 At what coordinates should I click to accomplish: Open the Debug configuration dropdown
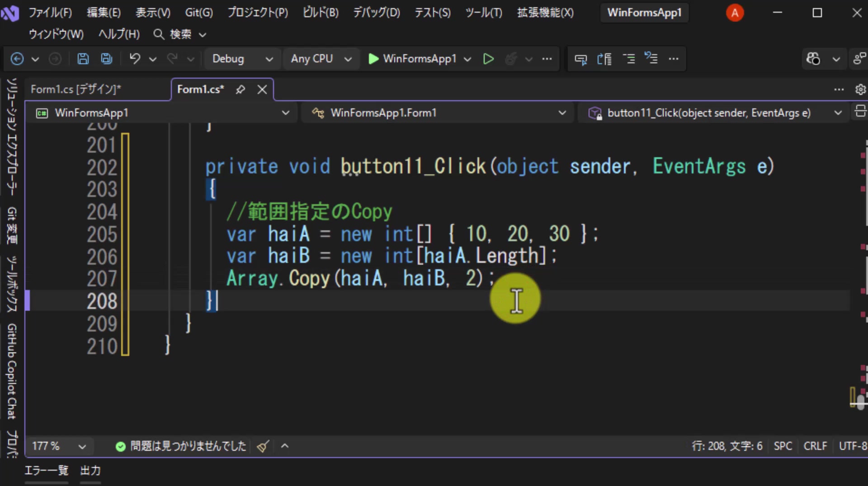click(242, 59)
